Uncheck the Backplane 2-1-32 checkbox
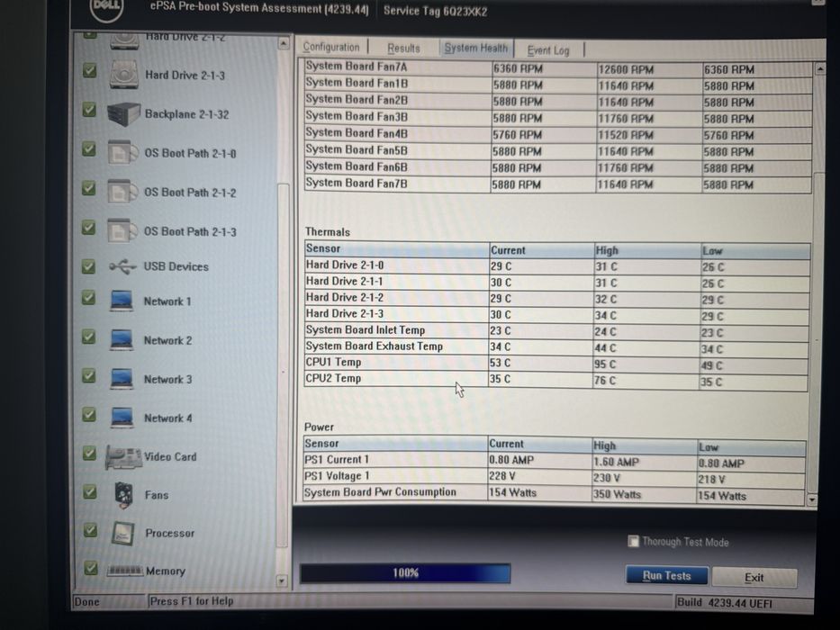 89,109
